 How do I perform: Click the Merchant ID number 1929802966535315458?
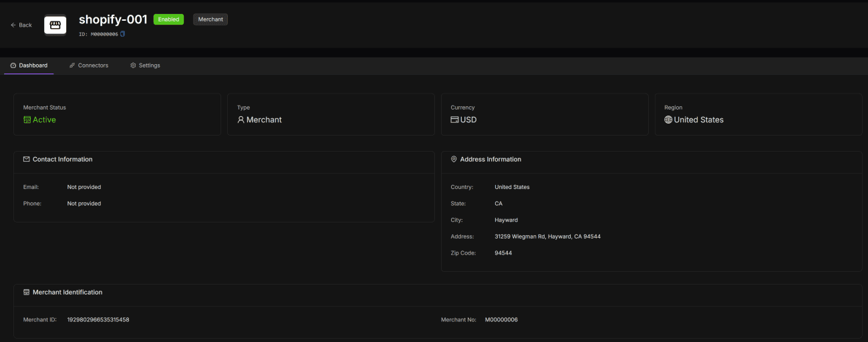(98, 320)
